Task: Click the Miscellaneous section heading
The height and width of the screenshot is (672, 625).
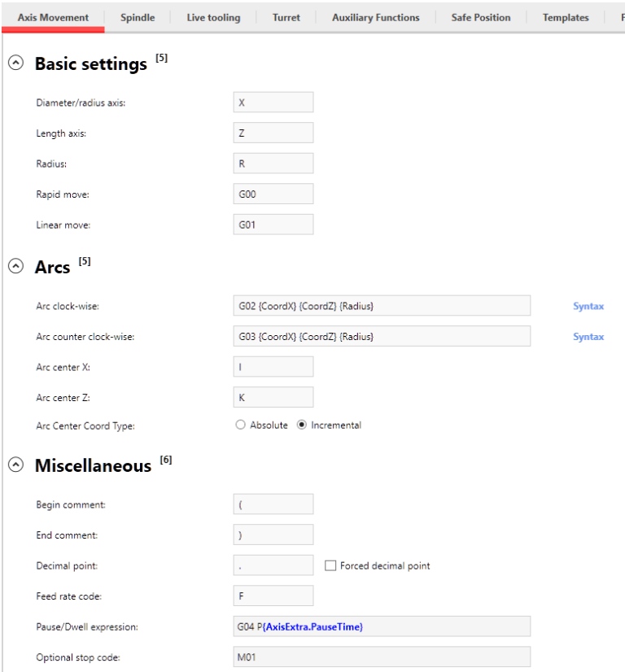Action: tap(93, 466)
